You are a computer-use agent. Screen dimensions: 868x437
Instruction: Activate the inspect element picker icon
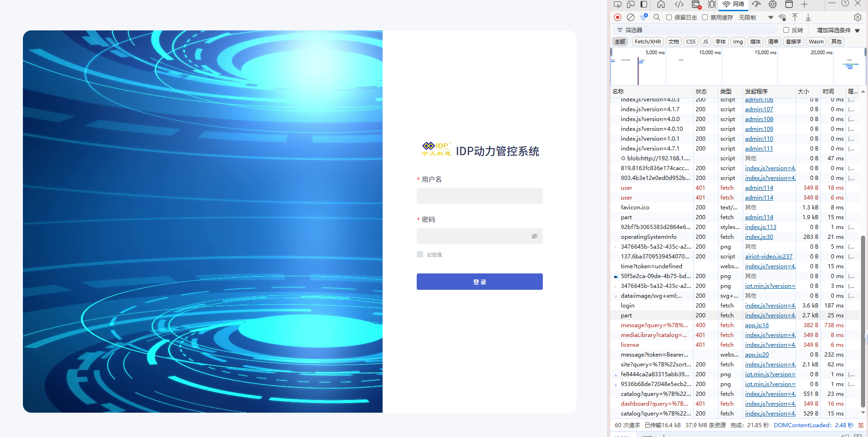pos(618,4)
